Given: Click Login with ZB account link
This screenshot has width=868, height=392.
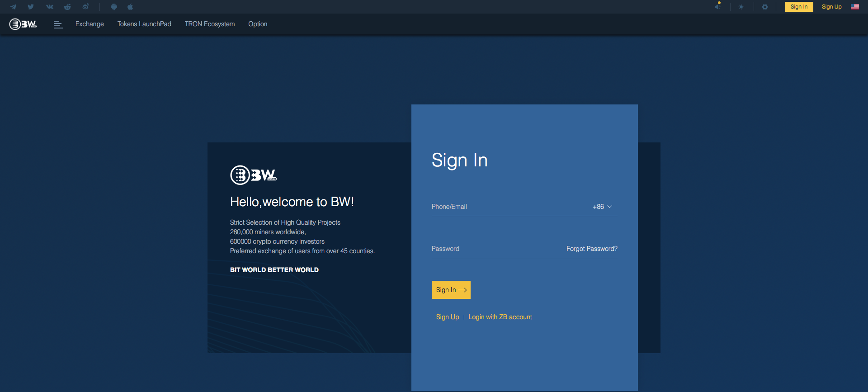Looking at the screenshot, I should point(500,317).
